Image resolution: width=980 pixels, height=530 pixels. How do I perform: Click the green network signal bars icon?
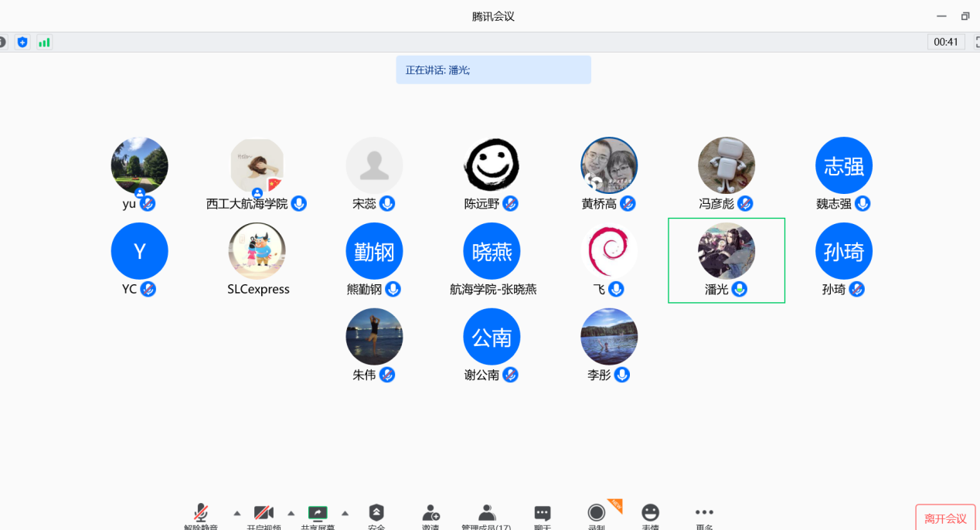44,42
